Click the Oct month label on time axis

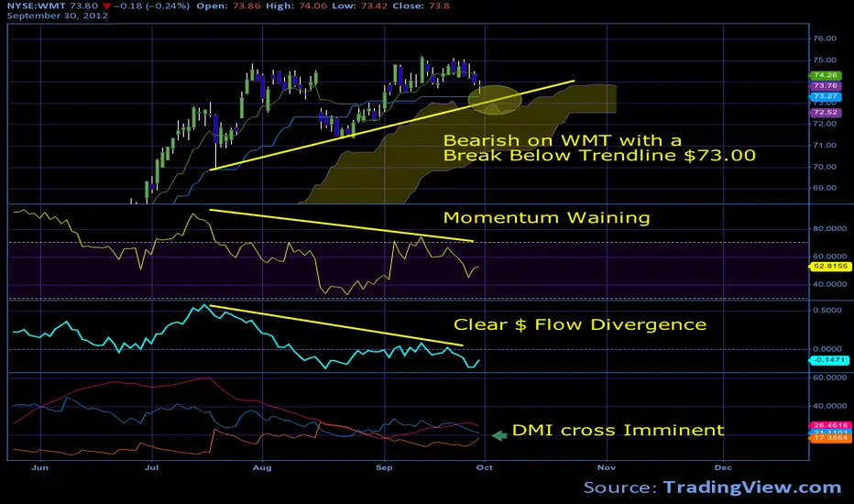coord(484,467)
